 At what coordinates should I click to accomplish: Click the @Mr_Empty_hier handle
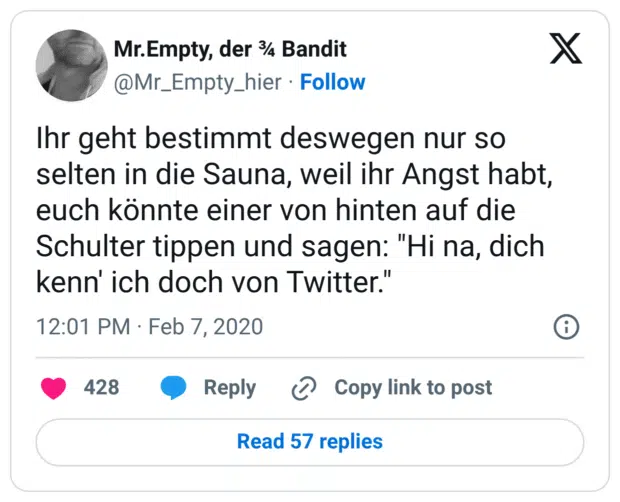click(x=200, y=82)
